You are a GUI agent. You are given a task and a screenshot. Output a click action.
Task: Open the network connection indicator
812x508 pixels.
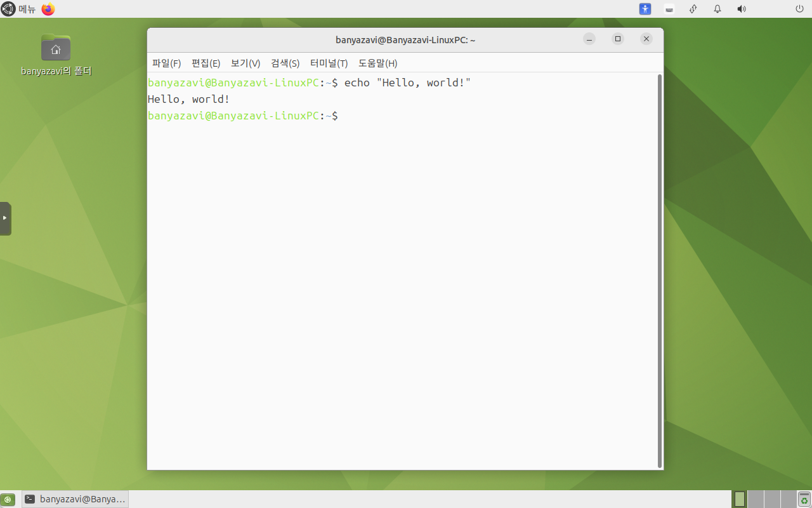click(693, 9)
